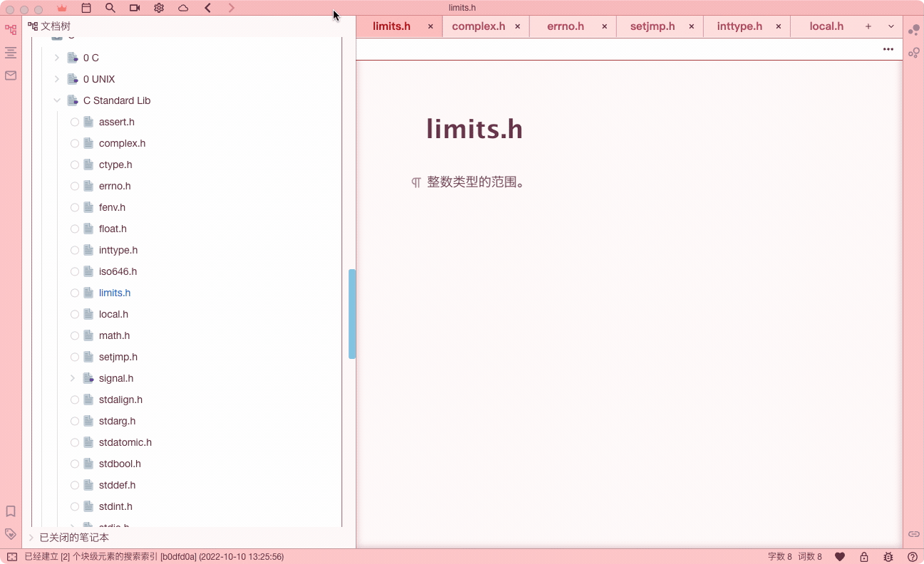The height and width of the screenshot is (564, 924).
Task: Open the daily note calendar icon
Action: coord(85,8)
